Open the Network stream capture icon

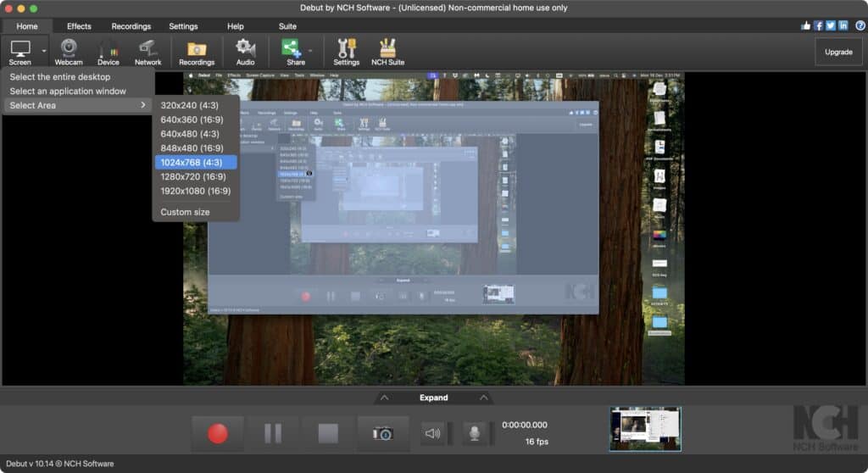(x=147, y=52)
